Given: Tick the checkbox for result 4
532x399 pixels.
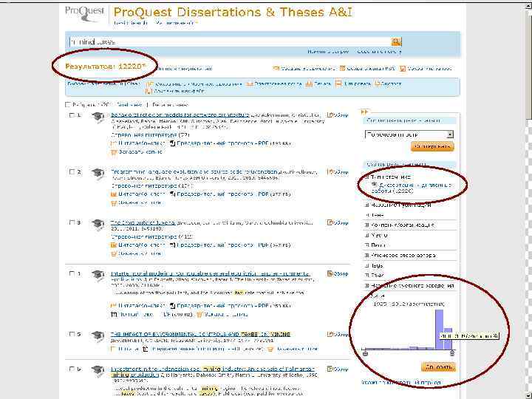Looking at the screenshot, I should pyautogui.click(x=72, y=273).
